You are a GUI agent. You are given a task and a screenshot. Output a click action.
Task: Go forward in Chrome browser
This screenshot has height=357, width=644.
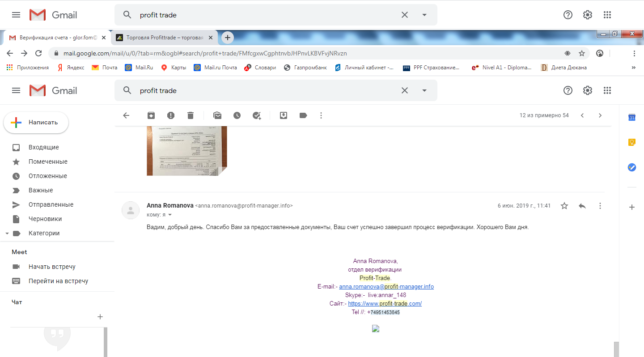(x=24, y=53)
